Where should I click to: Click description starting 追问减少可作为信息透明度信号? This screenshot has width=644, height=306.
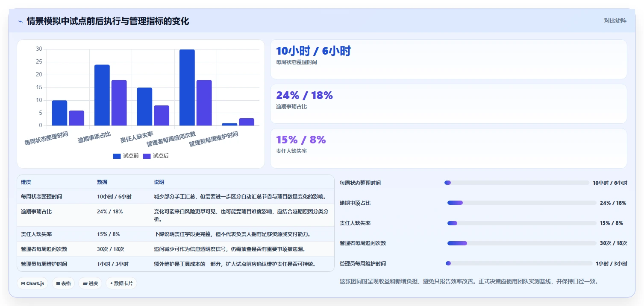point(230,249)
